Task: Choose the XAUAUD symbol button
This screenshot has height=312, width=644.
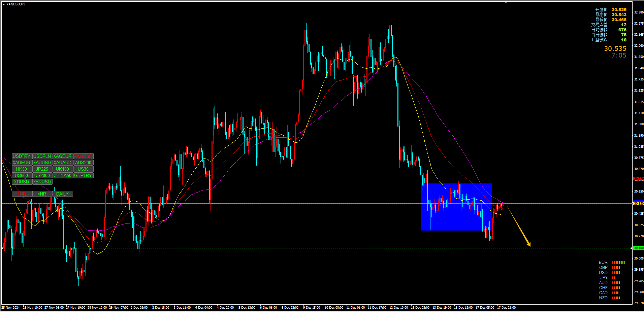Action: [x=63, y=163]
